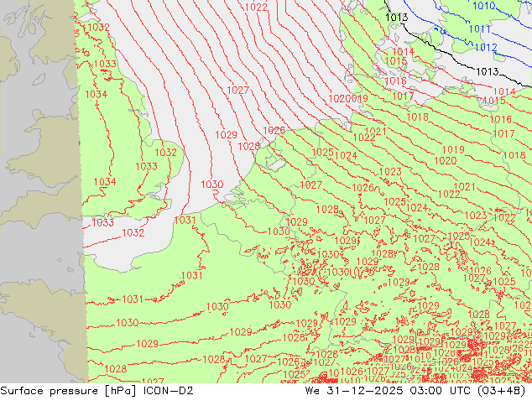Click the black 1013 label beside 1014 and 1015
This screenshot has width=532, height=411.
[x=397, y=17]
